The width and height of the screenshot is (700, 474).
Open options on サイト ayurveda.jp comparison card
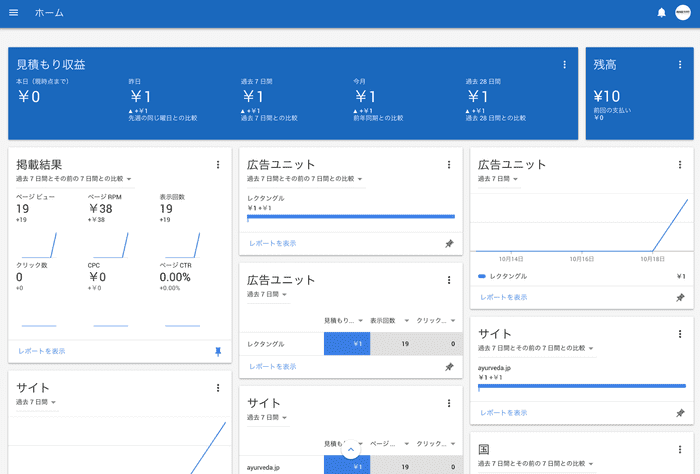[679, 334]
